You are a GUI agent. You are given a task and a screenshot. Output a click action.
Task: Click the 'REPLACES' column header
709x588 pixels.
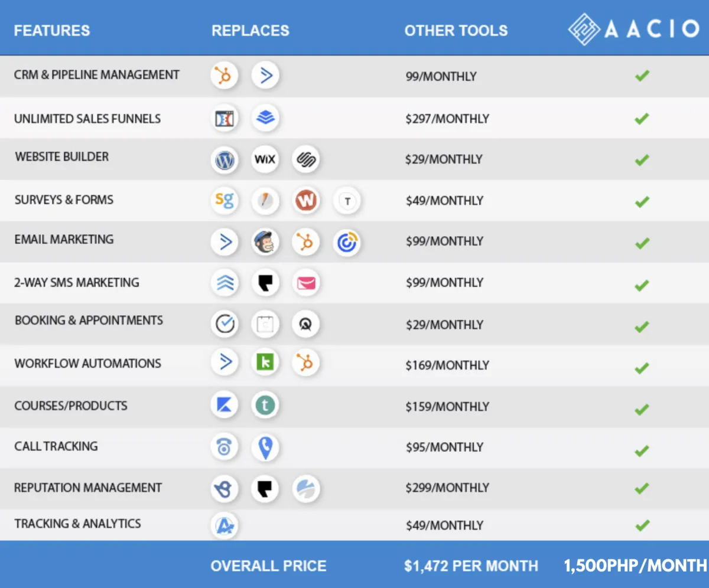click(x=251, y=31)
